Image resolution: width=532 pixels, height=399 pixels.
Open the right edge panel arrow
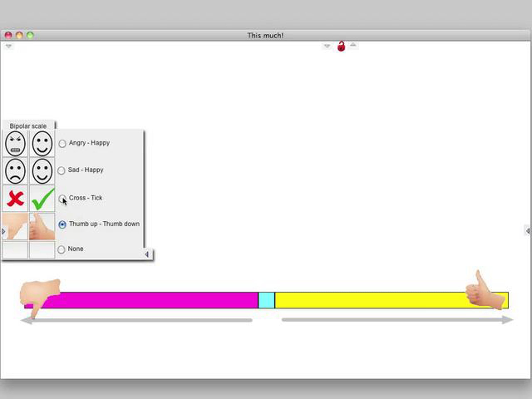tap(528, 231)
